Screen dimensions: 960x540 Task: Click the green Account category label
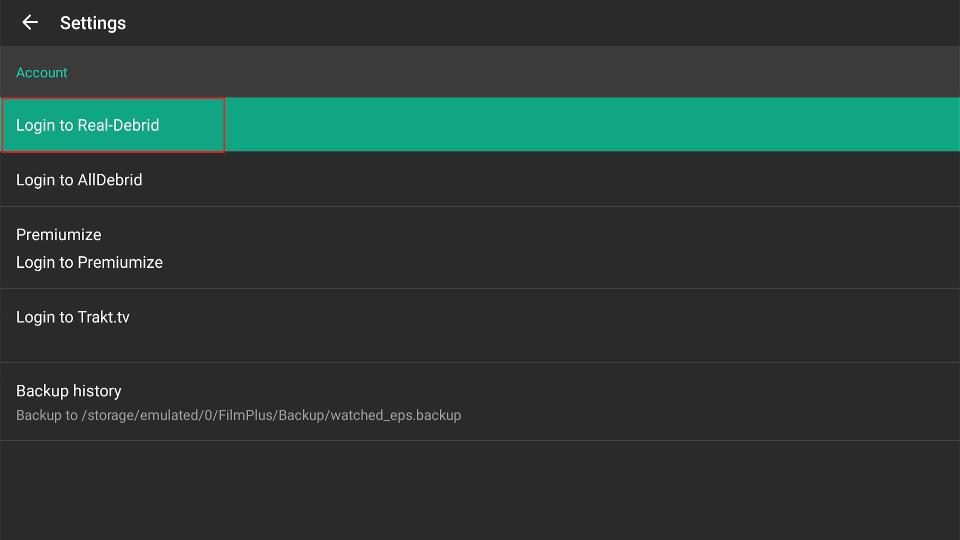42,72
